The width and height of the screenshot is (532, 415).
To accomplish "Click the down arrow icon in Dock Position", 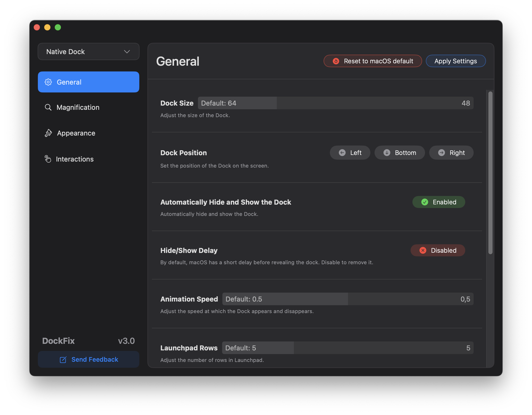I will click(387, 153).
